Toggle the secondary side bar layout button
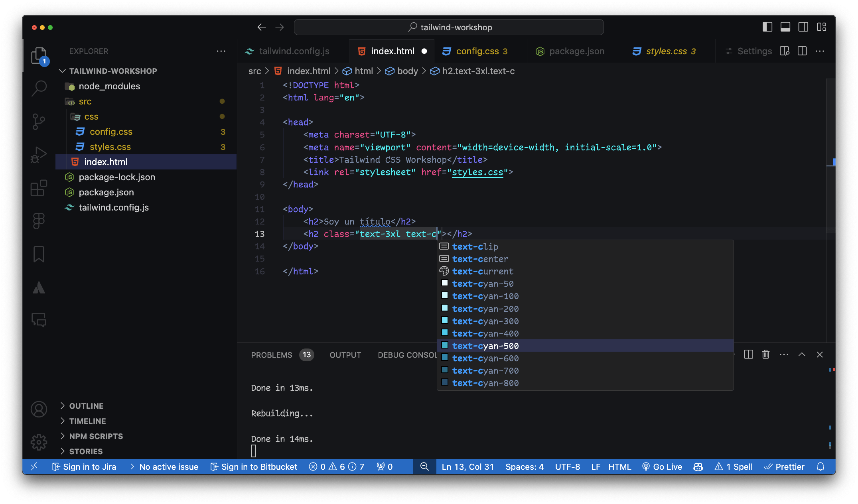Viewport: 858px width, 504px height. (x=803, y=27)
